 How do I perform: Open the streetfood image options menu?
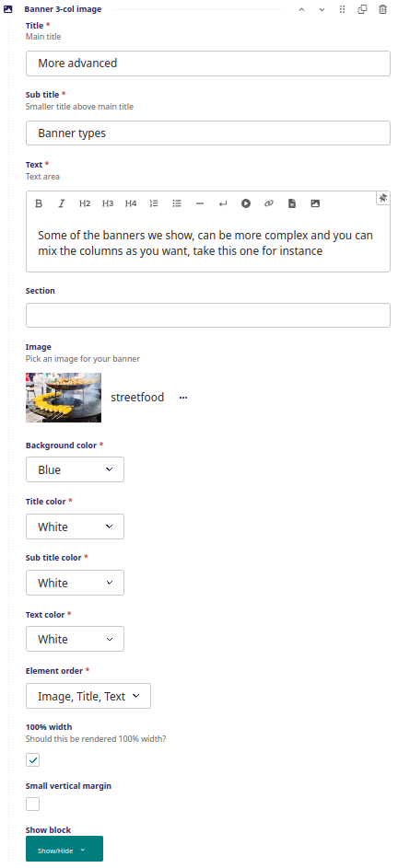[x=183, y=398]
